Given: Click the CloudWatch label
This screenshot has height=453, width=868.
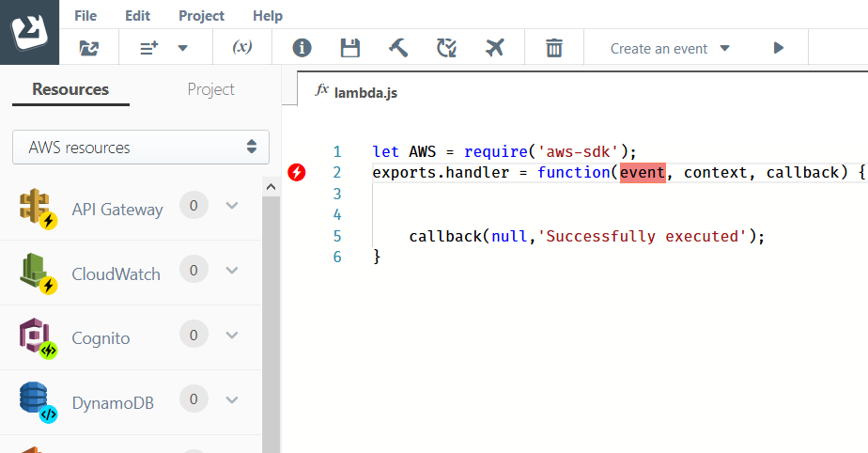Looking at the screenshot, I should pyautogui.click(x=116, y=274).
